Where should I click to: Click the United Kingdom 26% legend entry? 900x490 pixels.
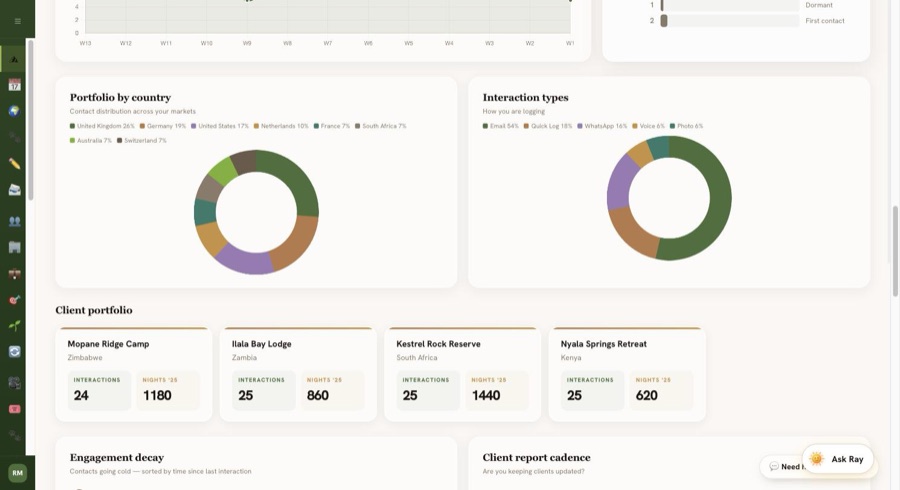click(102, 126)
